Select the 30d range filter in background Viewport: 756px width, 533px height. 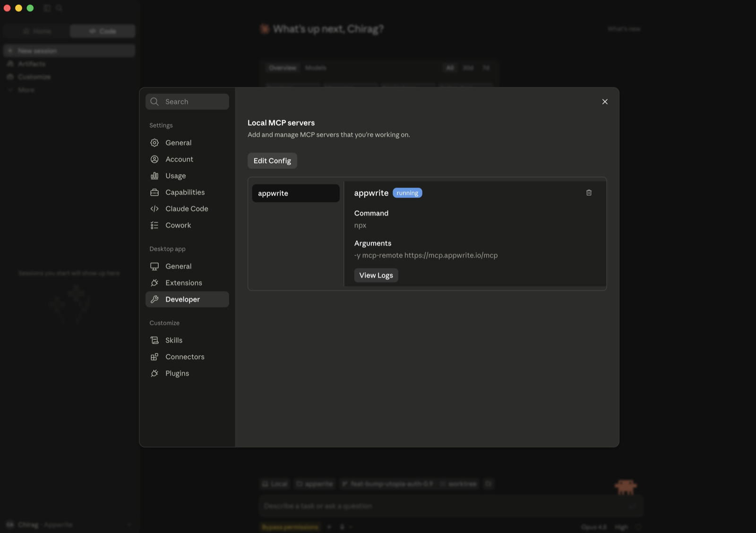click(x=468, y=68)
